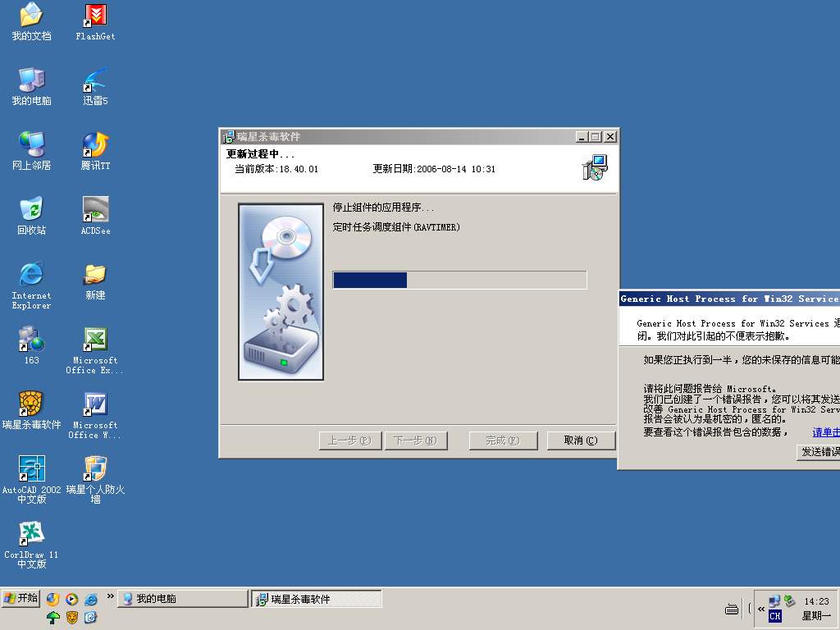Launch 迅雷5 from the desktop

click(95, 87)
